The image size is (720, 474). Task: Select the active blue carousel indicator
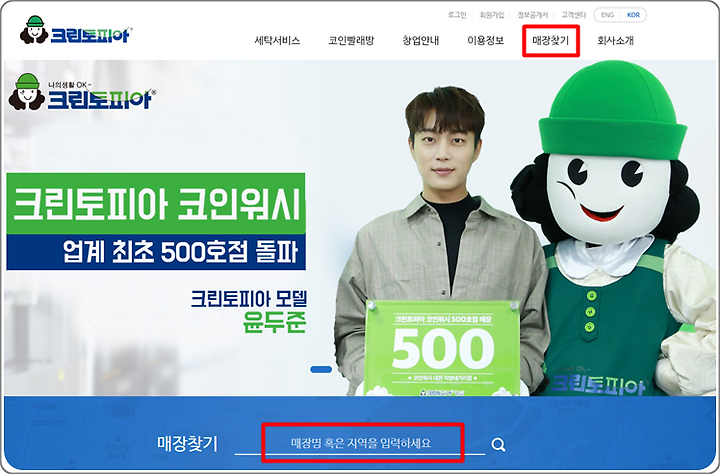pos(321,369)
